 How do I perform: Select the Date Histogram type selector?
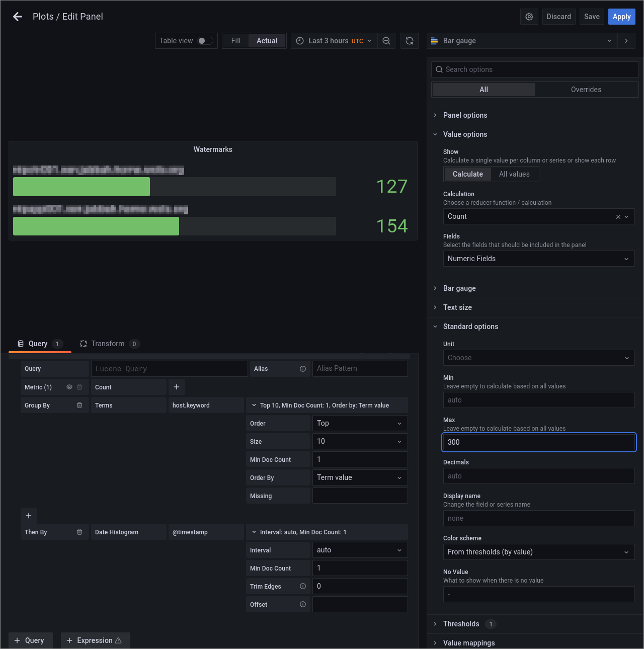[x=129, y=532]
